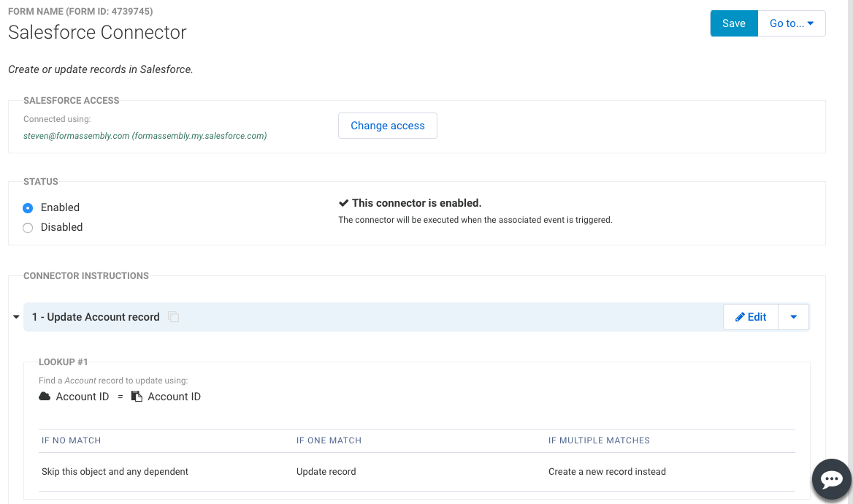Edit the Update Account record step

[x=751, y=317]
